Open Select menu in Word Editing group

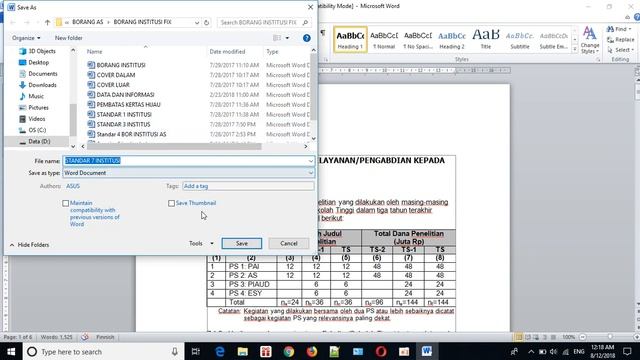[x=620, y=50]
